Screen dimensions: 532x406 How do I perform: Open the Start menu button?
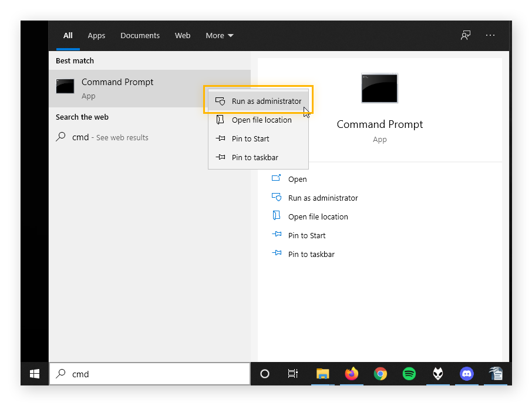(x=33, y=374)
